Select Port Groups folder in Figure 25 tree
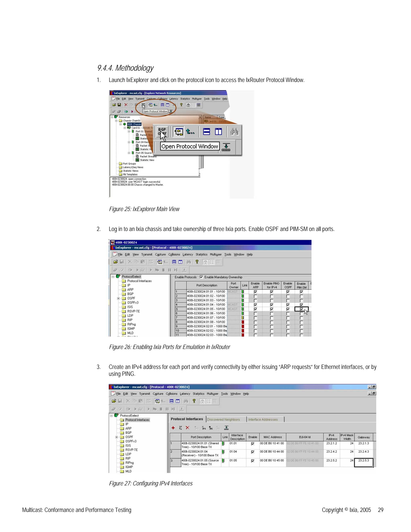The image size is (411, 532). coord(129,164)
